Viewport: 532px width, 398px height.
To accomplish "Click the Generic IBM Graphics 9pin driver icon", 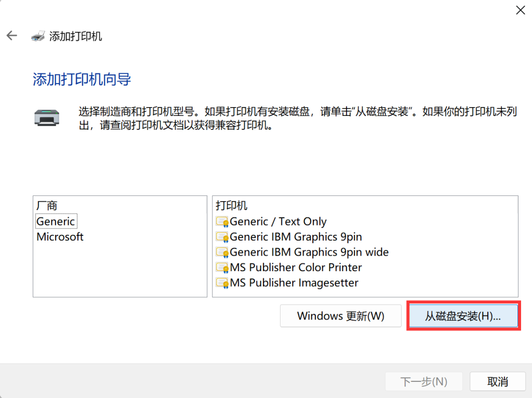I will coord(222,237).
